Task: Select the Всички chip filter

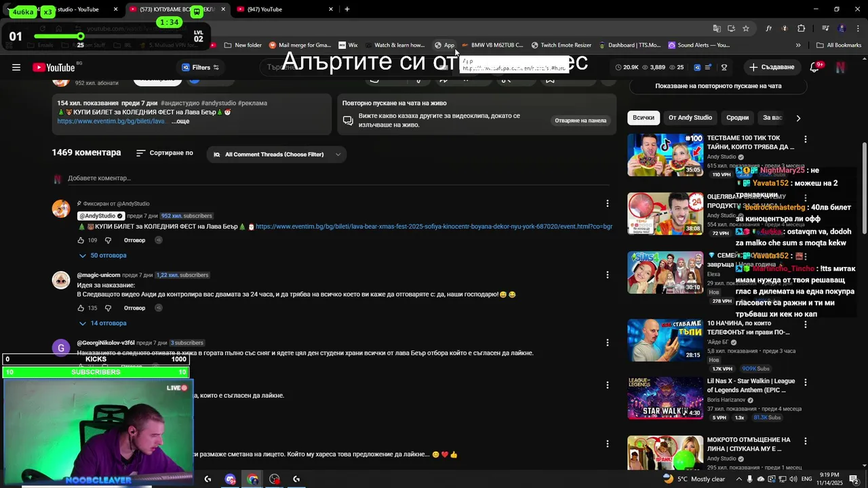Action: pyautogui.click(x=644, y=118)
